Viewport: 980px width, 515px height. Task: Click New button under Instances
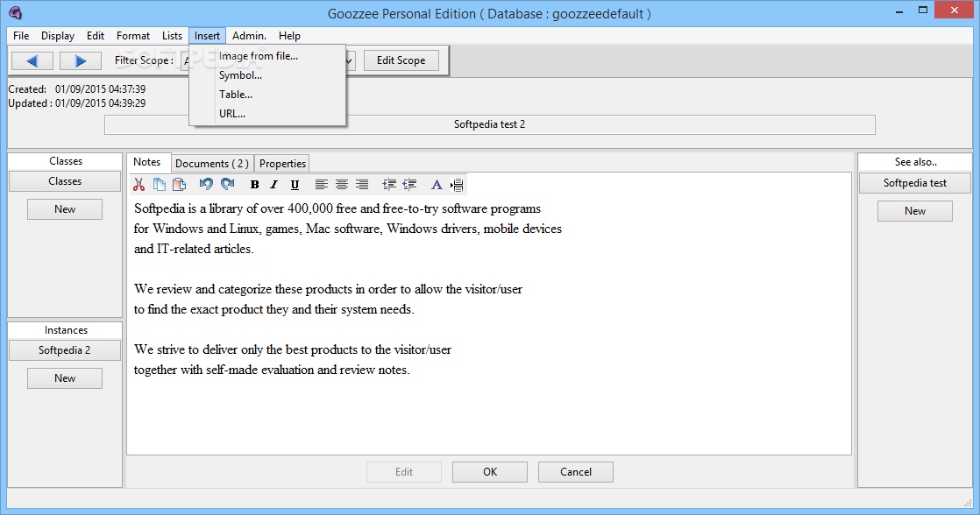(x=65, y=378)
